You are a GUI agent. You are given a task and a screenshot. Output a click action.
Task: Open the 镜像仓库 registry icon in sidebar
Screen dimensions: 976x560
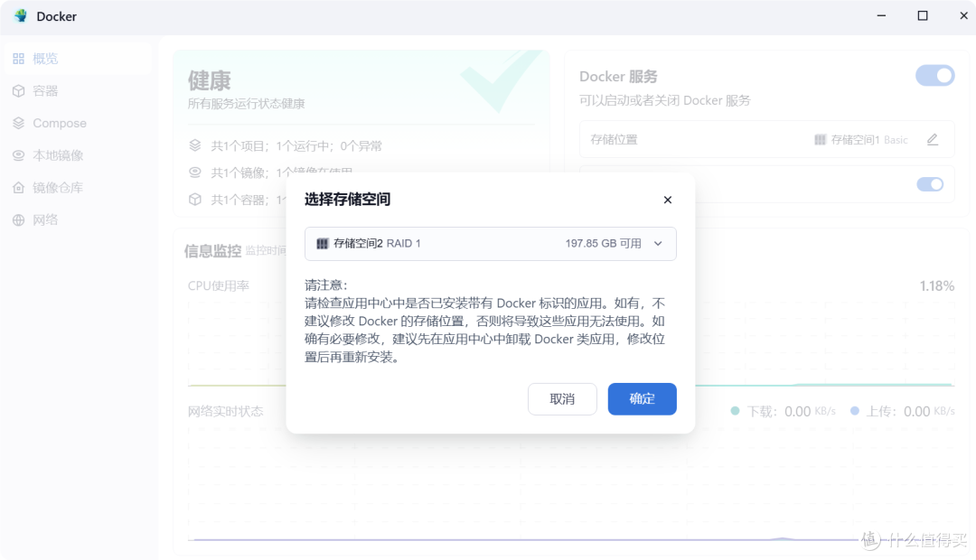(x=19, y=187)
